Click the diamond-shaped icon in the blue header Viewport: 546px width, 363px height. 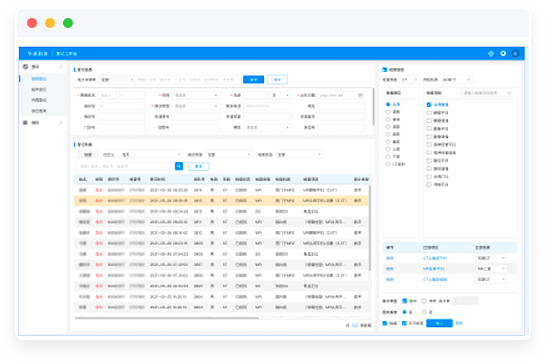(491, 54)
